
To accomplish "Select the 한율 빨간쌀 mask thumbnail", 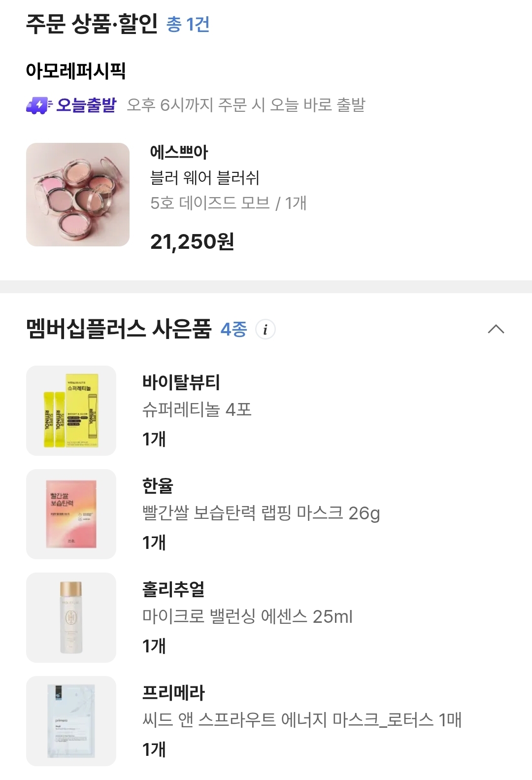I will click(71, 514).
